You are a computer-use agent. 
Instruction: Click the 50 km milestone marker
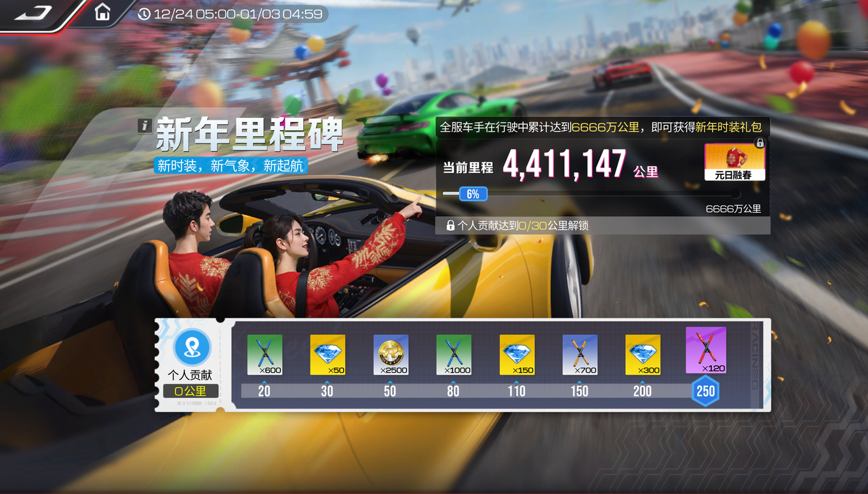(x=390, y=391)
